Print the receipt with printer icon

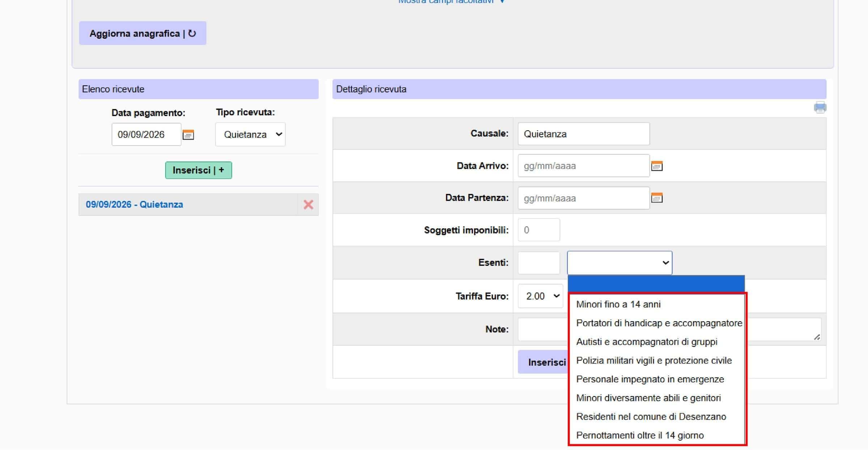820,107
